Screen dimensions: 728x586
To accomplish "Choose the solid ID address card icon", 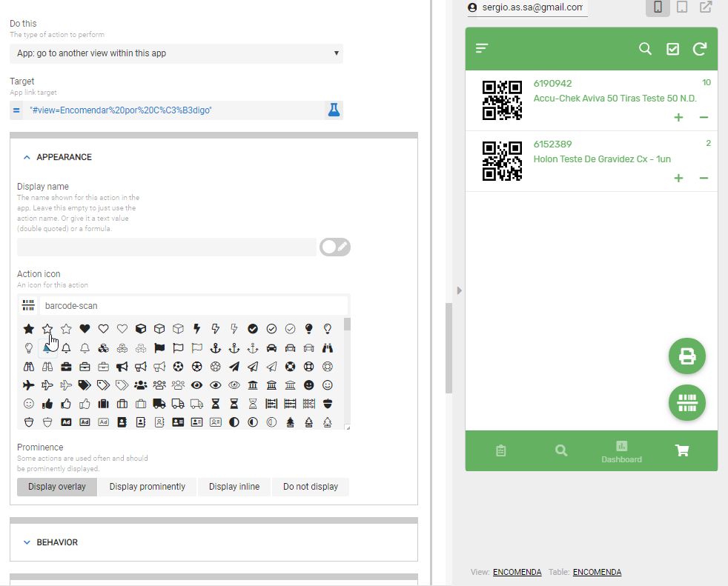I will [x=178, y=422].
